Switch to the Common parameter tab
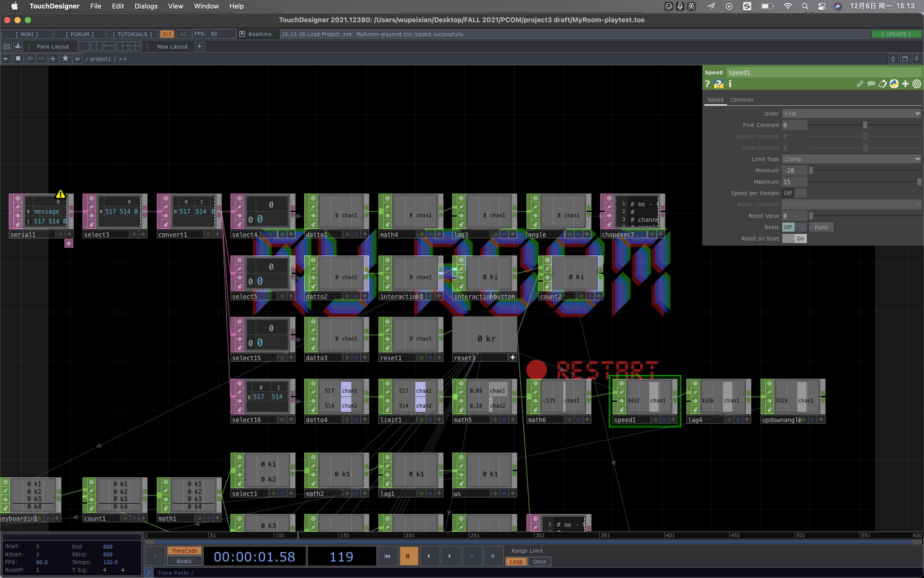Viewport: 924px width, 578px height. 741,100
